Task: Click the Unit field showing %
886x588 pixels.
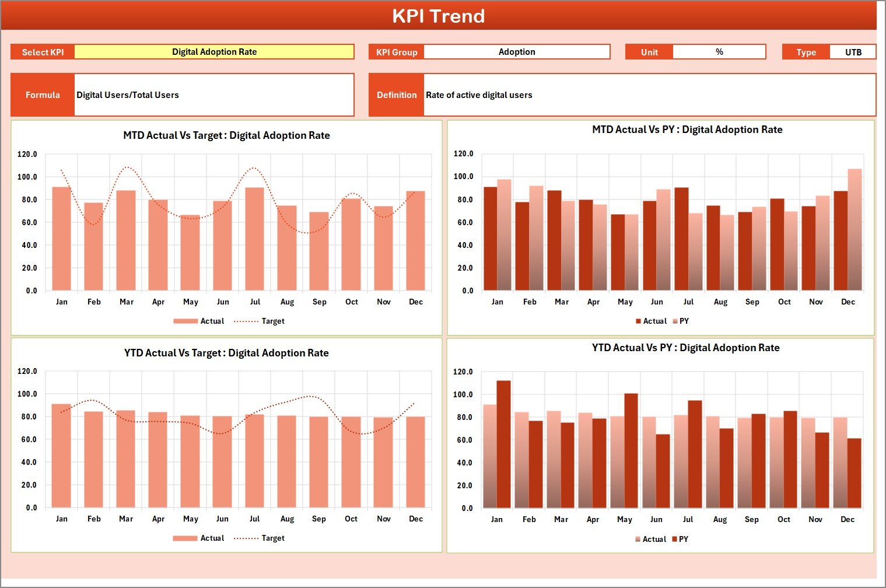Action: (x=719, y=51)
